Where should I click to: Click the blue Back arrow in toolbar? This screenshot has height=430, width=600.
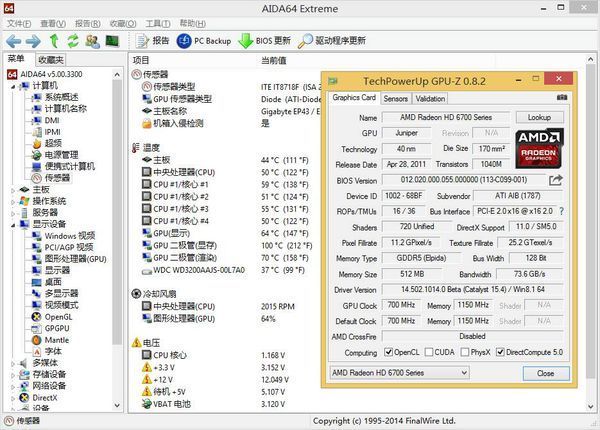pos(13,41)
